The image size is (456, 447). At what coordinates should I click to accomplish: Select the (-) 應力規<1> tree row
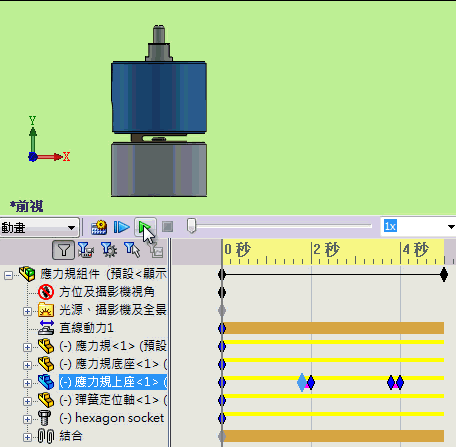(113, 346)
